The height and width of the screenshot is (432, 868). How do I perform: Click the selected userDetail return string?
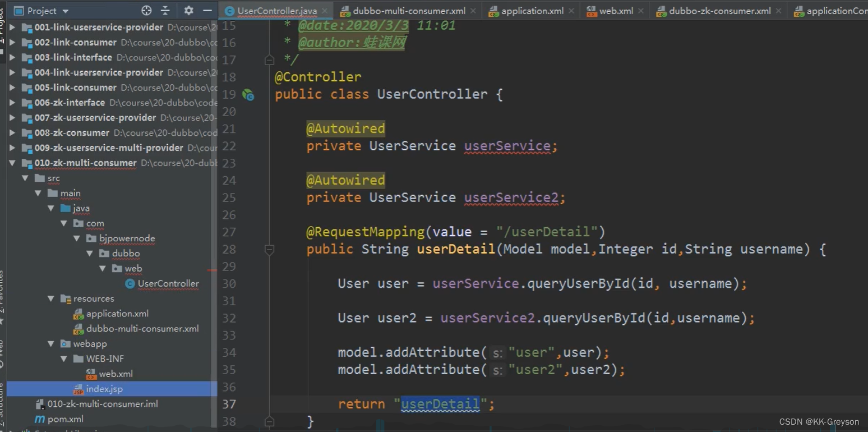tap(440, 405)
